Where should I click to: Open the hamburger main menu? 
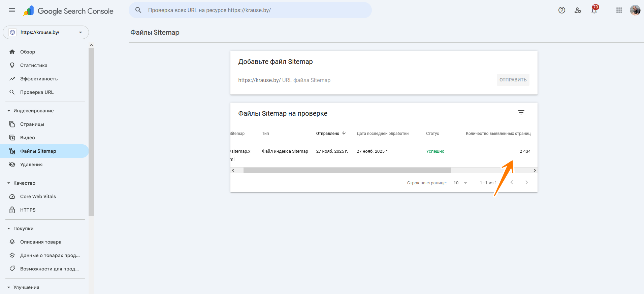[x=12, y=10]
